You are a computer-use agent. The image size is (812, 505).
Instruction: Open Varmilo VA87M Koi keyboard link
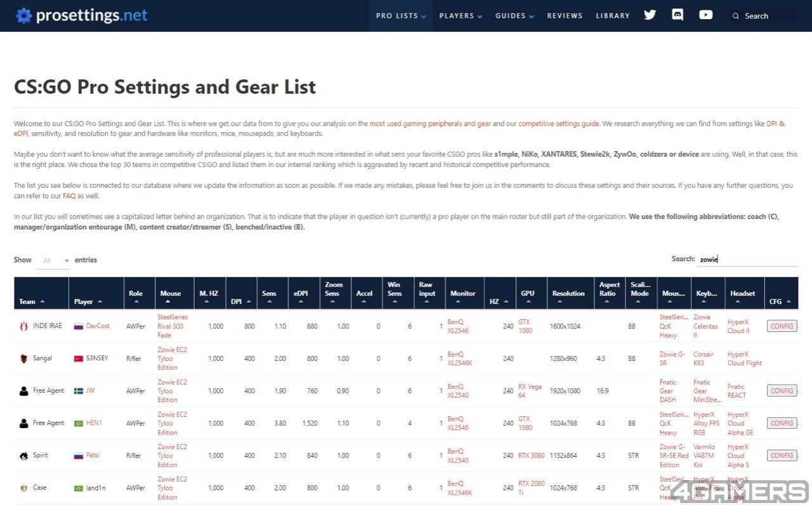[704, 456]
